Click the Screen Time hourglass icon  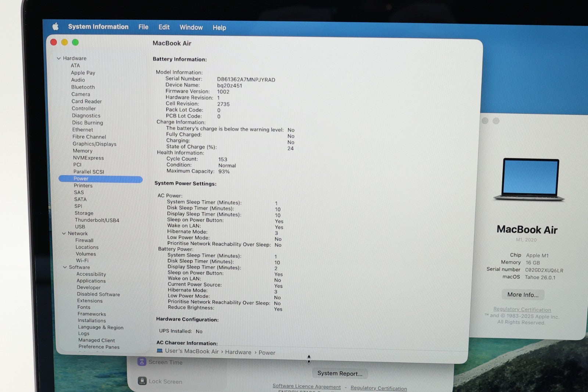(142, 362)
